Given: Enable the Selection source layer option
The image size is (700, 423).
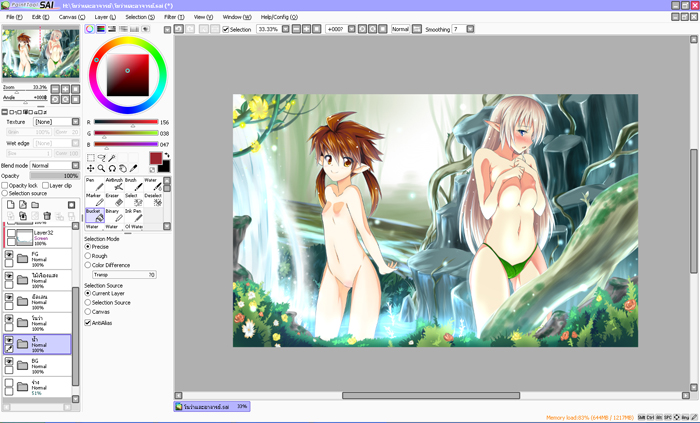Looking at the screenshot, I should click(x=5, y=193).
